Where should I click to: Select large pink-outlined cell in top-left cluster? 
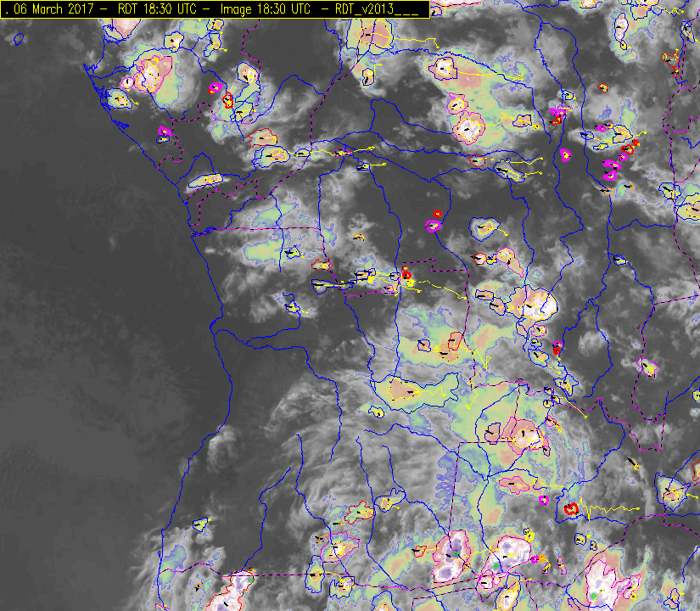(x=154, y=73)
